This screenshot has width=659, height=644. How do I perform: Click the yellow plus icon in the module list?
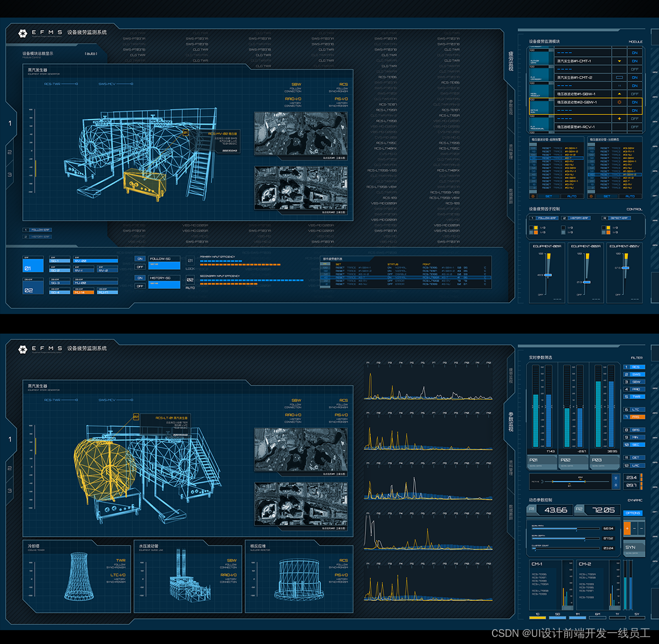pyautogui.click(x=619, y=119)
